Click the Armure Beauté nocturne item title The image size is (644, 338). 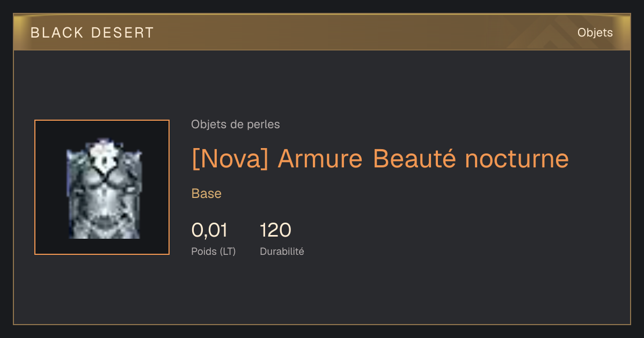423,158
